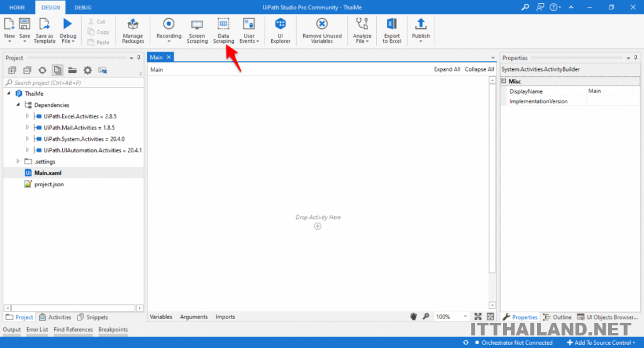
Task: Switch to the HOME ribbon tab
Action: [17, 8]
